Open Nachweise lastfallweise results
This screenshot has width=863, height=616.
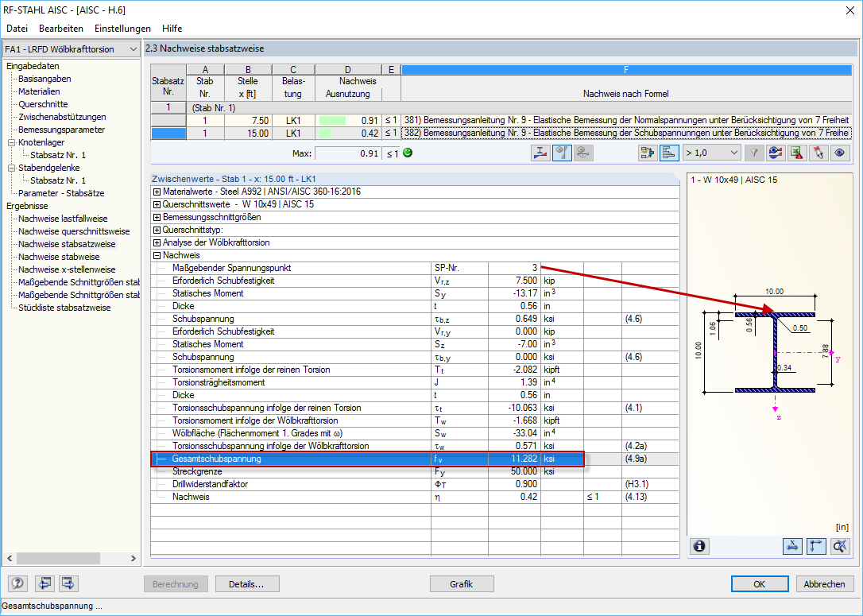tap(63, 219)
